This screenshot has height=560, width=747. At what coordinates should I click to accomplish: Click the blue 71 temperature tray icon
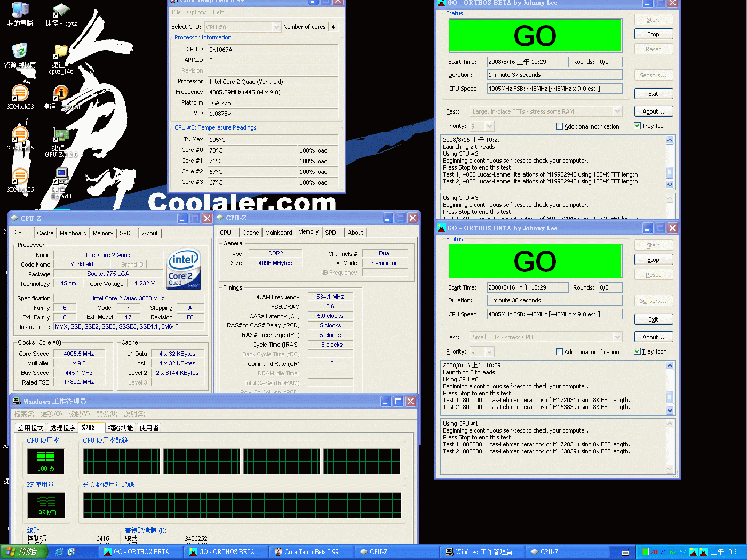tap(663, 552)
